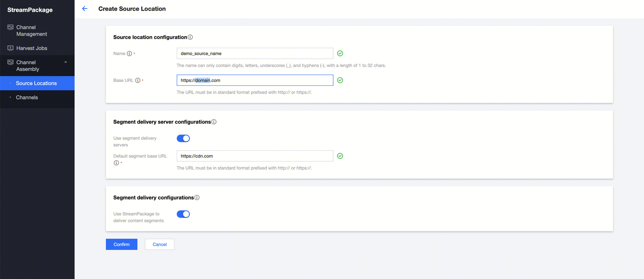Screen dimensions: 644x279
Task: Click the Cancel button
Action: [x=159, y=244]
